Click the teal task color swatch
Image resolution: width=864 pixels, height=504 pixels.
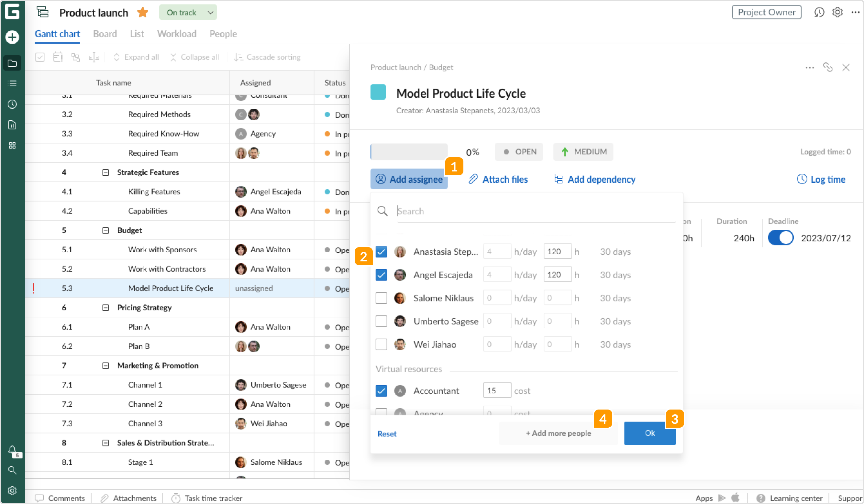(x=378, y=92)
